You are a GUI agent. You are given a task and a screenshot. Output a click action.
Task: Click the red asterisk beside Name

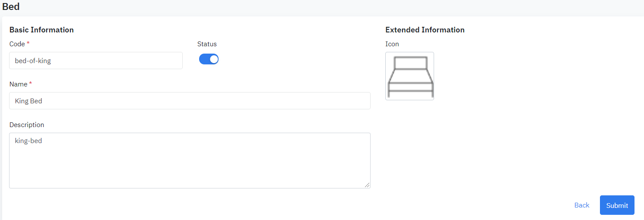coord(31,84)
